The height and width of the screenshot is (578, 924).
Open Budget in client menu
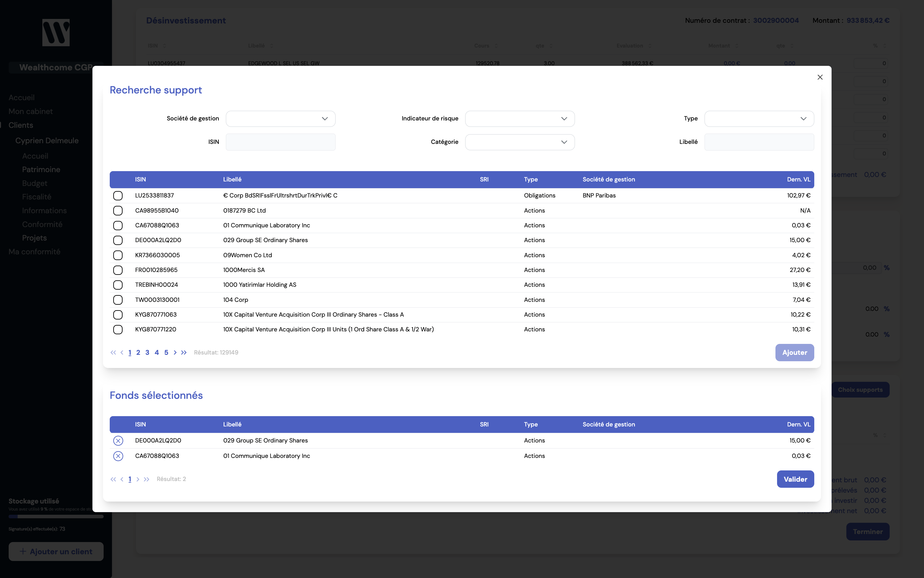(35, 183)
